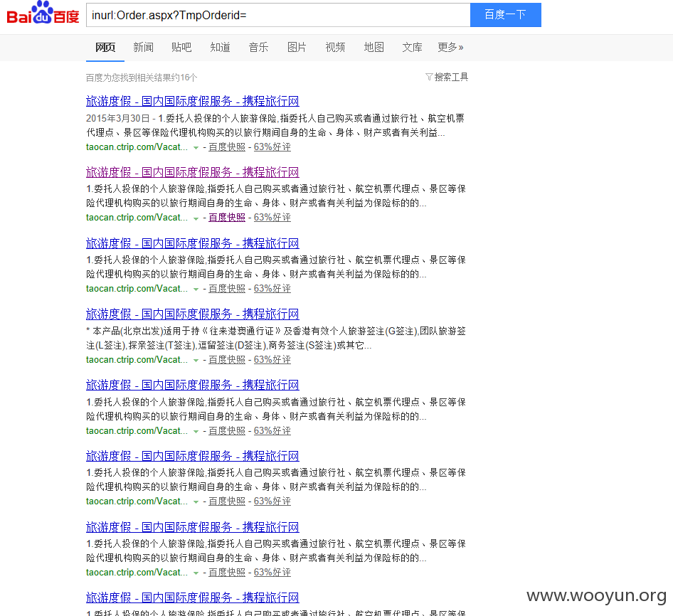Switch to the 文库 tab
673x616 pixels.
[412, 47]
